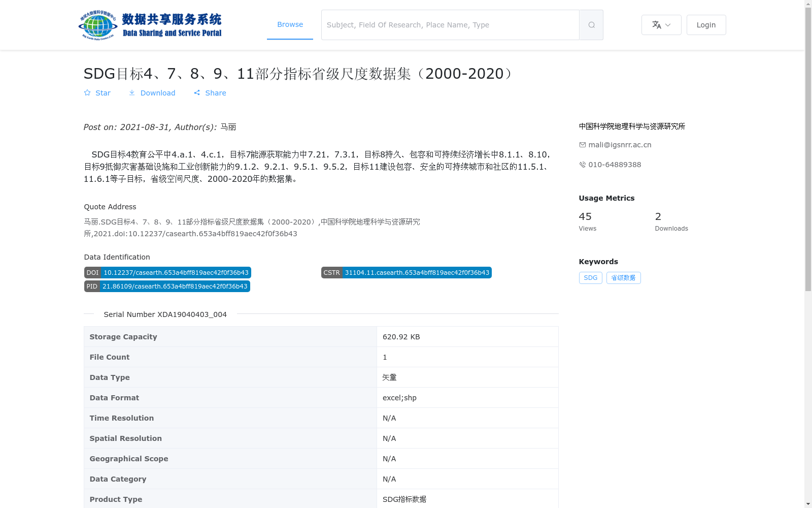Open the DOI identifier link
812x508 pixels.
[x=176, y=272]
